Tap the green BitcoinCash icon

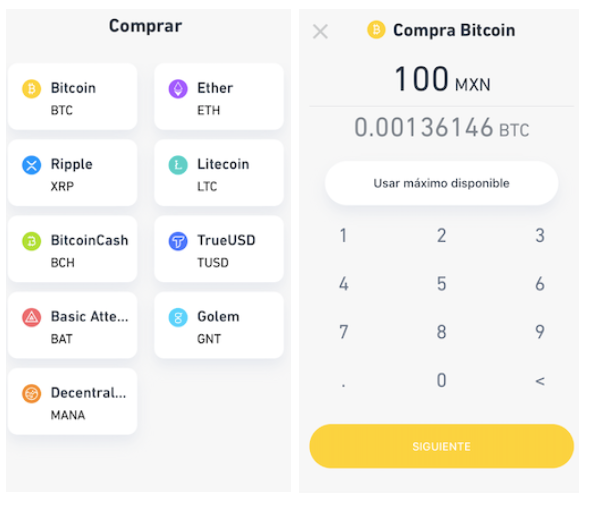click(31, 241)
